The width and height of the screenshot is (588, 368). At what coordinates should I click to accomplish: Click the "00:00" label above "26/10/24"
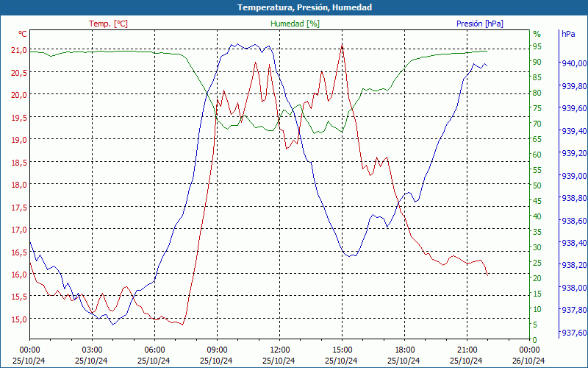(529, 350)
